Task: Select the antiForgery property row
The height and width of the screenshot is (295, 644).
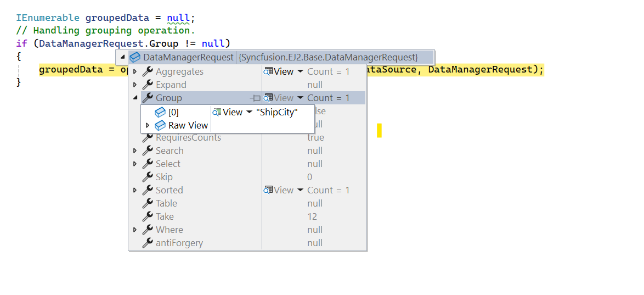Action: click(179, 243)
